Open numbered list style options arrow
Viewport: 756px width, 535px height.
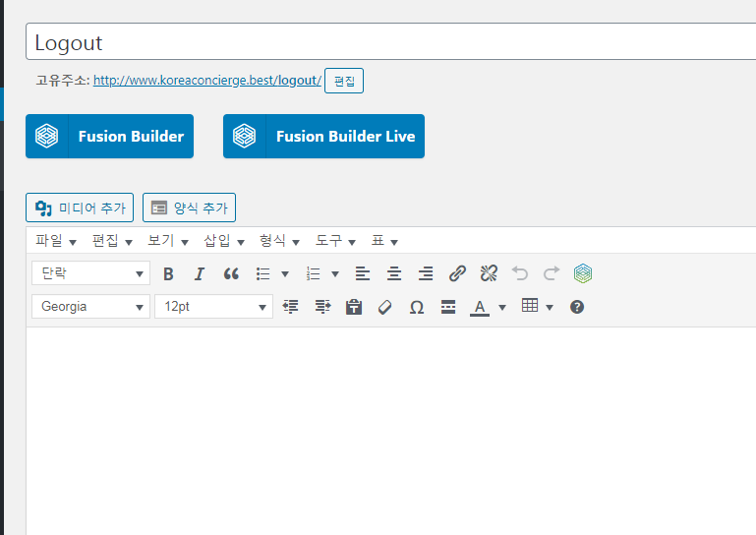coord(335,274)
